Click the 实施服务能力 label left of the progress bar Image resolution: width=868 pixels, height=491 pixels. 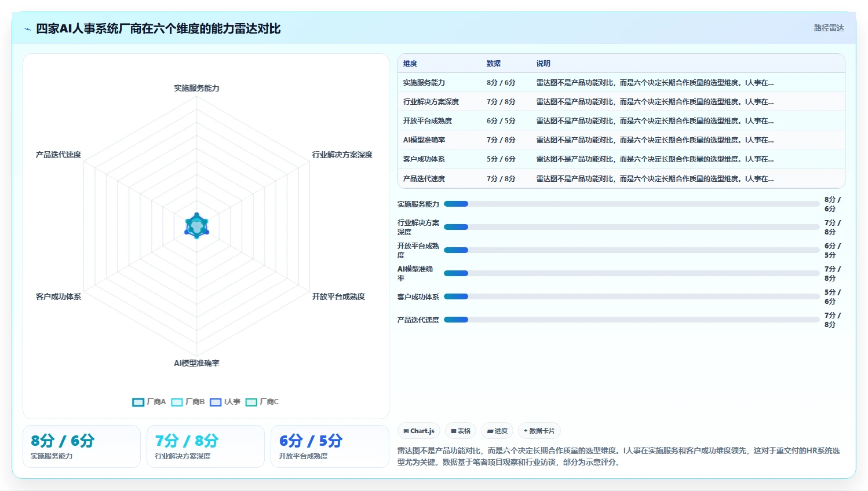pyautogui.click(x=418, y=204)
